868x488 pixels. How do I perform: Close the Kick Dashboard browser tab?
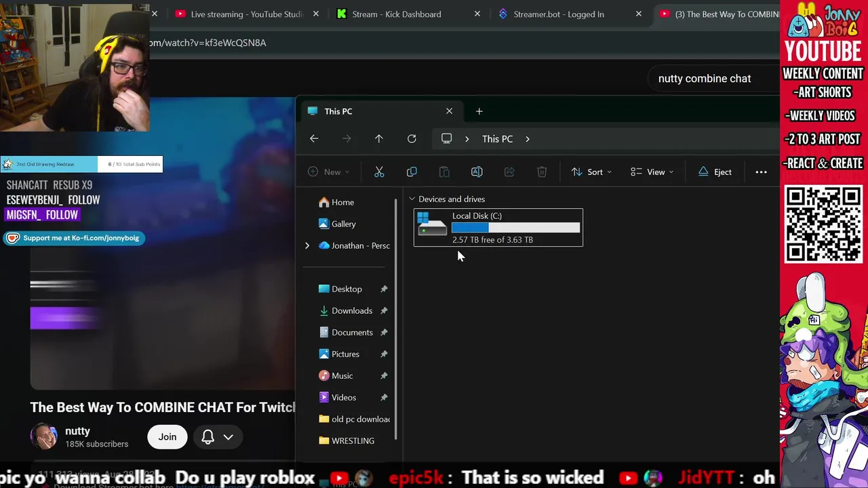[477, 14]
